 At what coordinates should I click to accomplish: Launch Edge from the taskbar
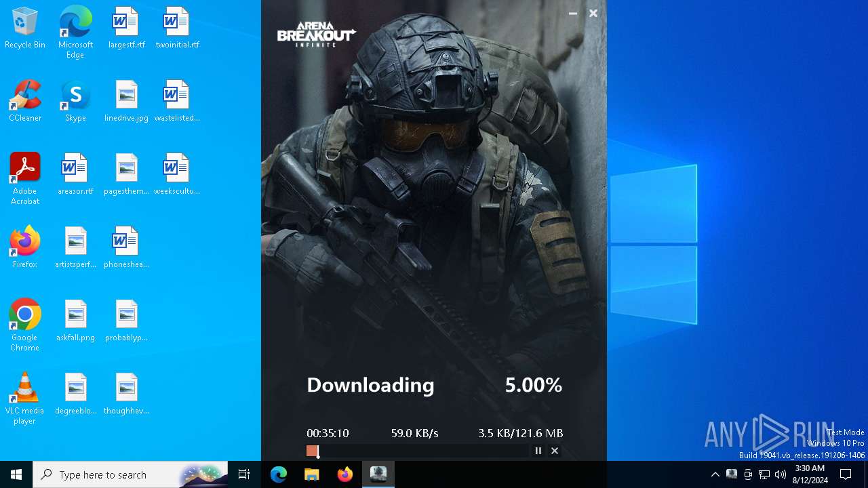click(x=279, y=474)
